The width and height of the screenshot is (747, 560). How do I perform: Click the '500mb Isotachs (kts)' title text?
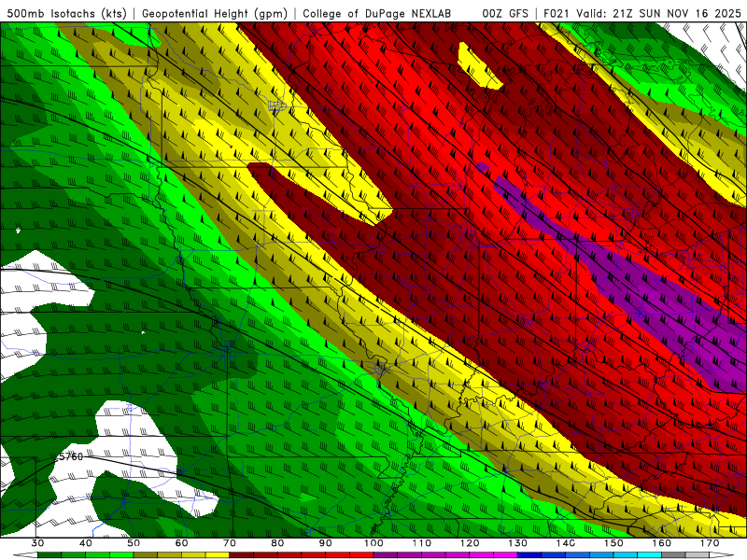tap(67, 13)
